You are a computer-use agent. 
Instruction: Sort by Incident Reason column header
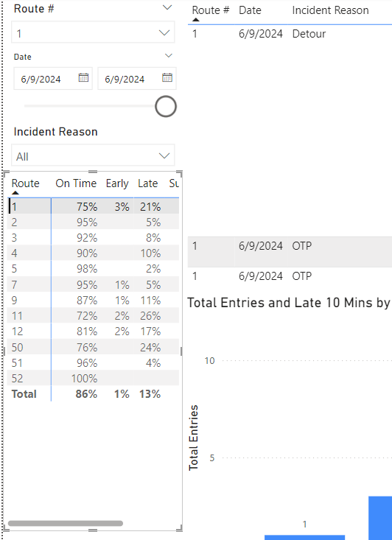coord(330,10)
